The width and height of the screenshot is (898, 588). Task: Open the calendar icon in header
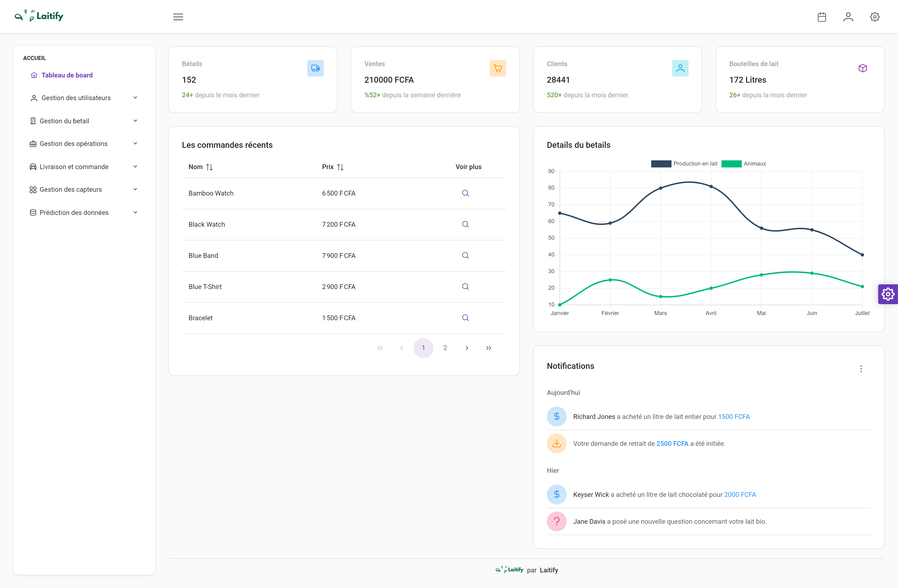[x=822, y=17]
